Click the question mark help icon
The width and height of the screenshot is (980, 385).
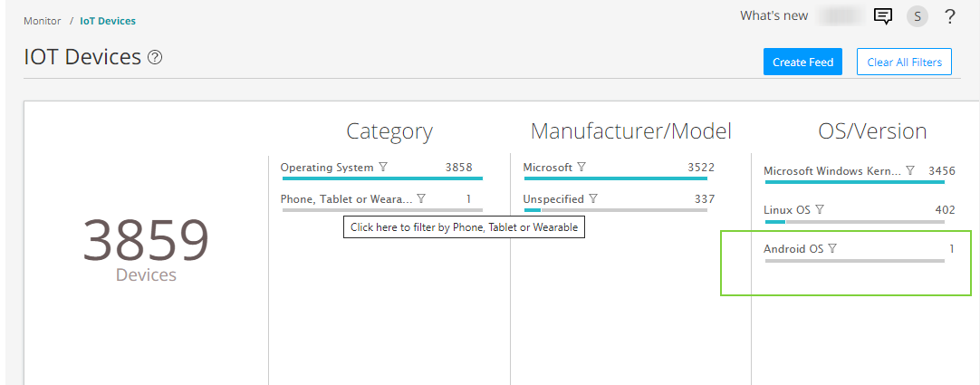949,16
